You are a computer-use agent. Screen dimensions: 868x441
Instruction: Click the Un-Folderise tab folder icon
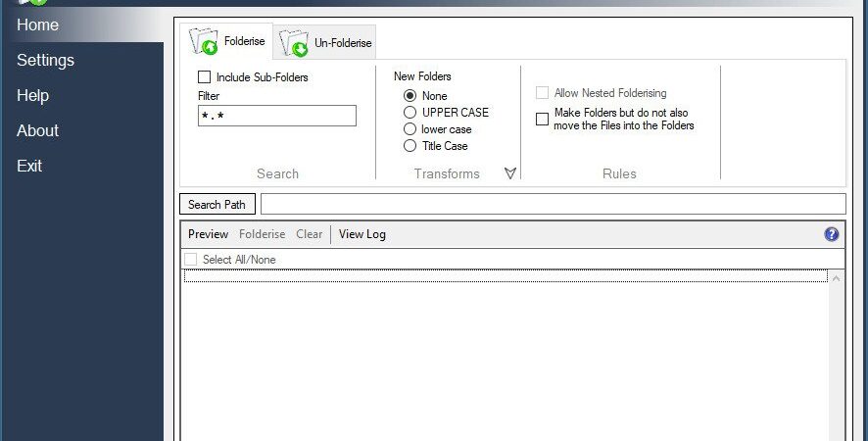click(x=293, y=43)
